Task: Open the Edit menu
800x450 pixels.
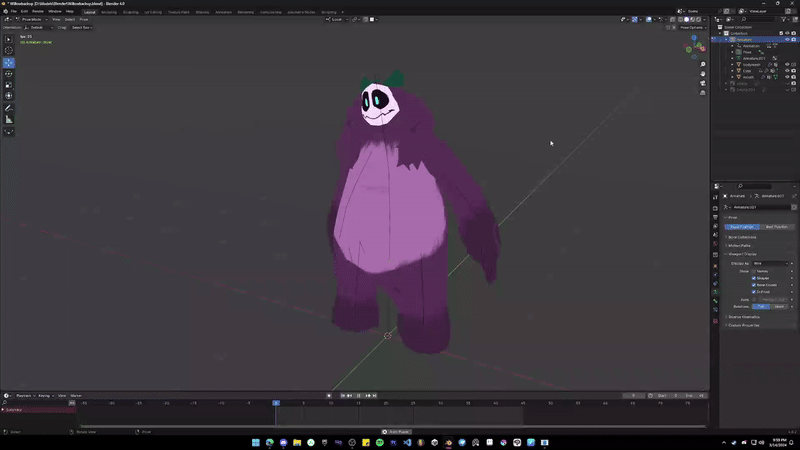Action: 24,11
